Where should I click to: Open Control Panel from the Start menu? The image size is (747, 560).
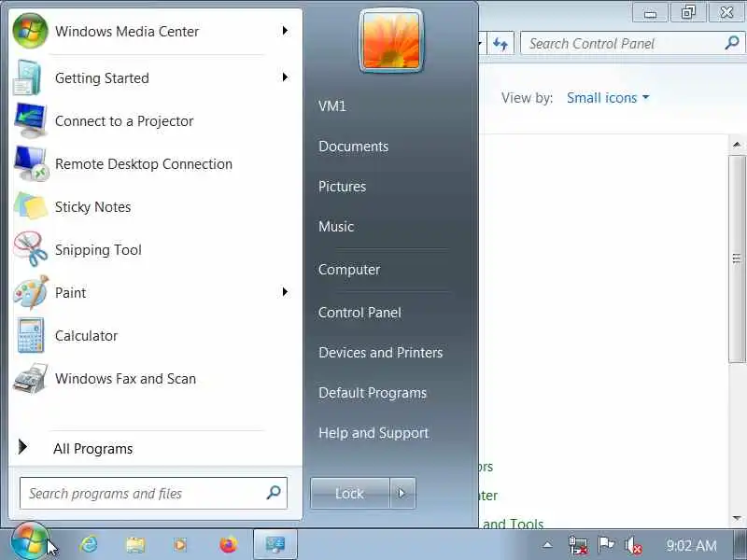pyautogui.click(x=359, y=313)
